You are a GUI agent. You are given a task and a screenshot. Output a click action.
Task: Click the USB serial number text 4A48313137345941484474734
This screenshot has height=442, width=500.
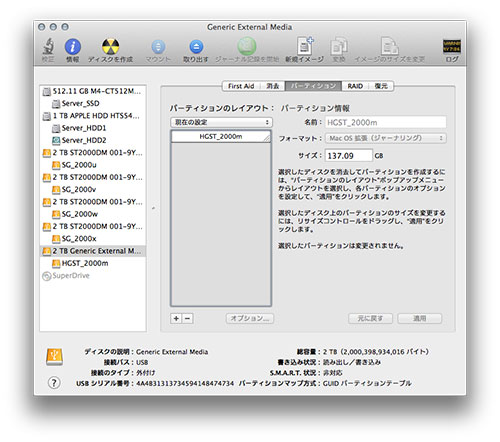(x=185, y=383)
